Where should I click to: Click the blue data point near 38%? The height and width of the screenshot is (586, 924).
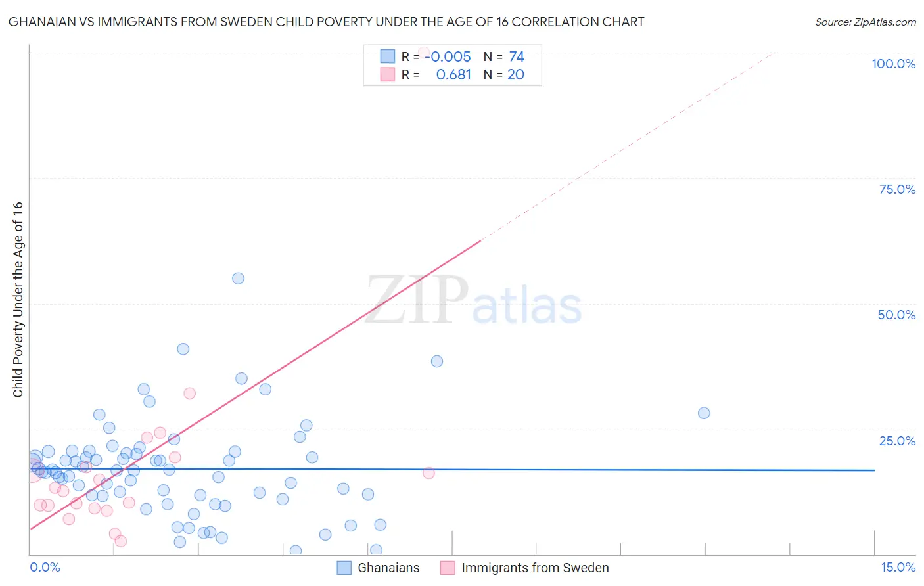point(437,361)
